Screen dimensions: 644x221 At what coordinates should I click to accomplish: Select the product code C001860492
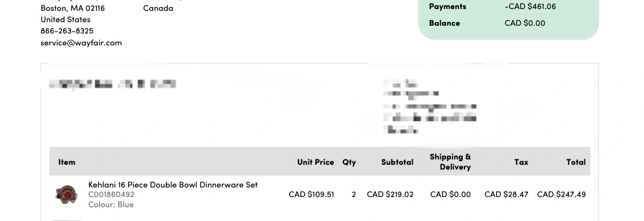tap(112, 195)
